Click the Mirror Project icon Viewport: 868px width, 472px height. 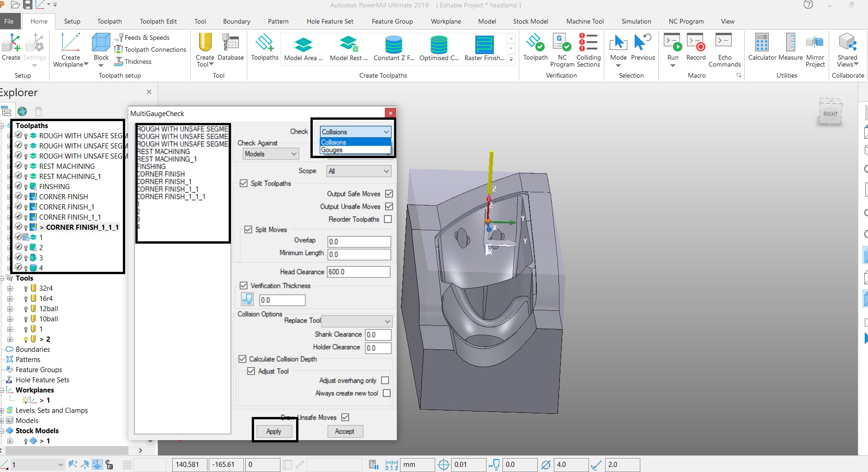tap(815, 46)
